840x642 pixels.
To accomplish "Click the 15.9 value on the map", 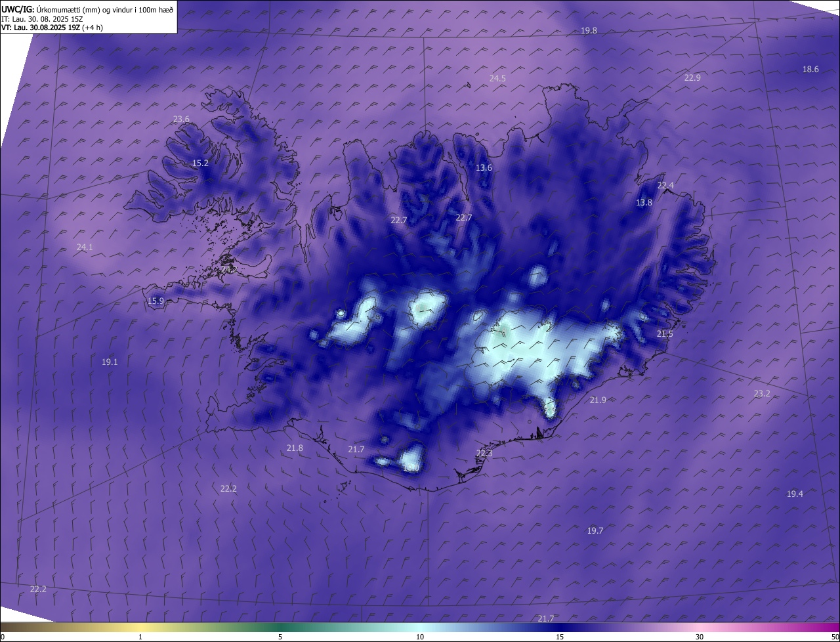I will coord(156,301).
